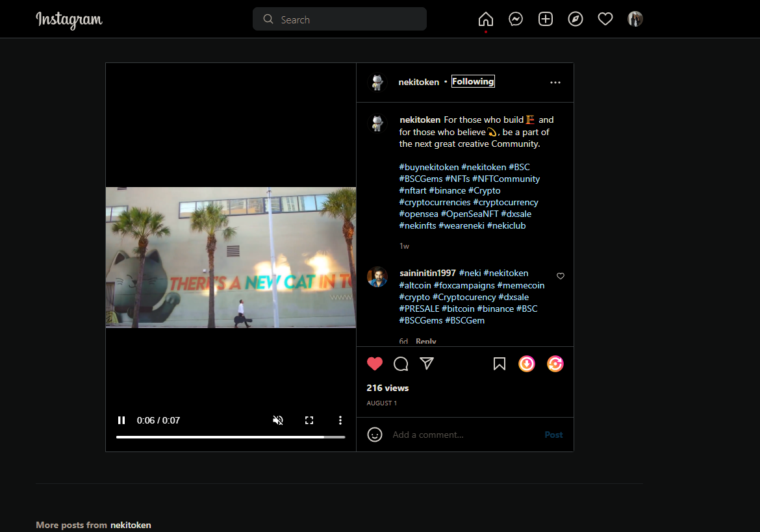The width and height of the screenshot is (760, 532).
Task: Open nekitoken username in post header
Action: tap(419, 82)
